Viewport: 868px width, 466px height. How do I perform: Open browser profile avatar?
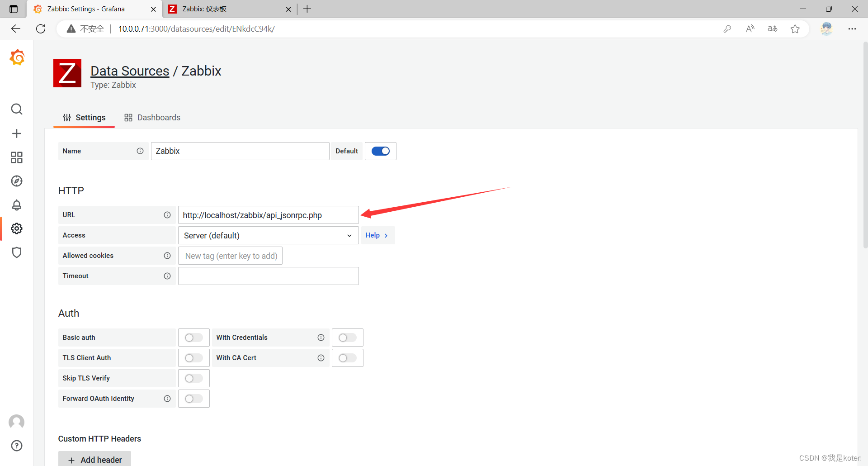tap(826, 29)
